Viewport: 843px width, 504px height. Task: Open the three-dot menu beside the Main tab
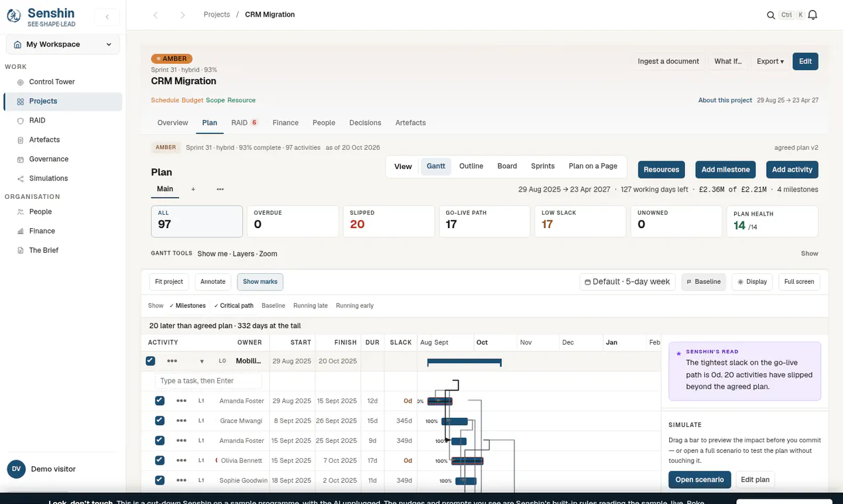[x=220, y=189]
